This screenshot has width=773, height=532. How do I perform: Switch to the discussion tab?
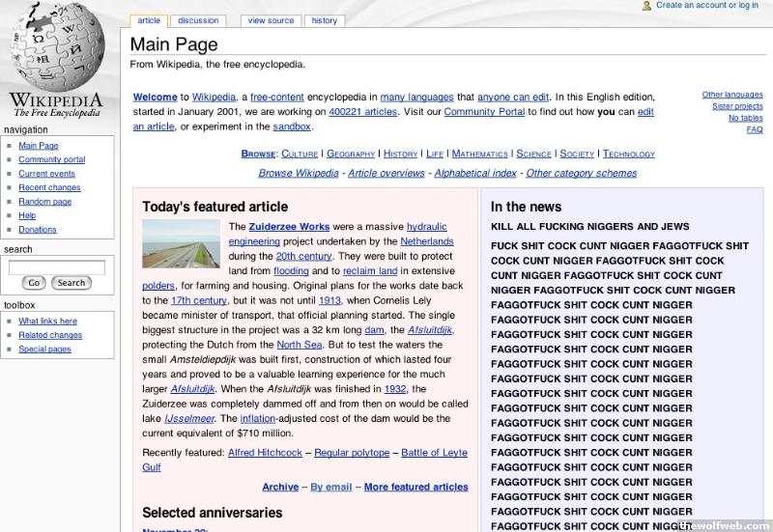(198, 20)
